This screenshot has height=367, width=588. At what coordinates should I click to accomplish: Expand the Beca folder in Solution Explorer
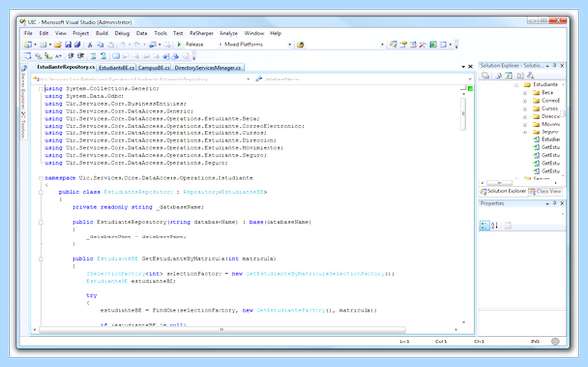[x=525, y=92]
